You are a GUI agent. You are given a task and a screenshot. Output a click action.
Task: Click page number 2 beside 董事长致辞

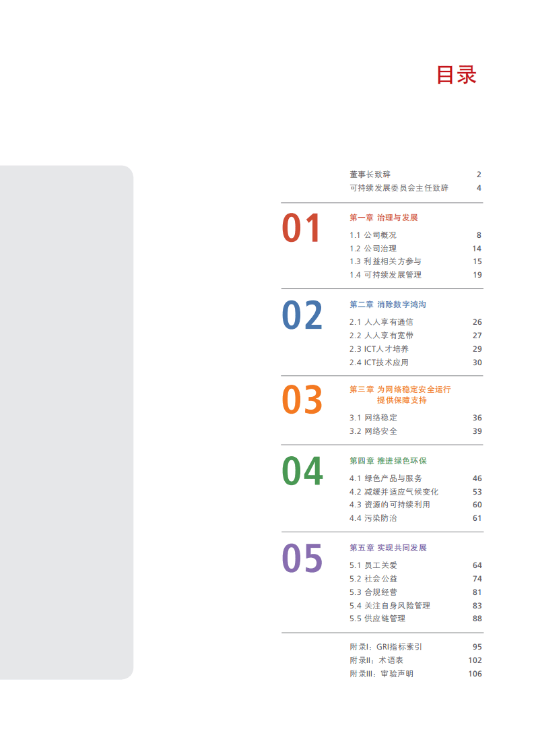point(479,175)
